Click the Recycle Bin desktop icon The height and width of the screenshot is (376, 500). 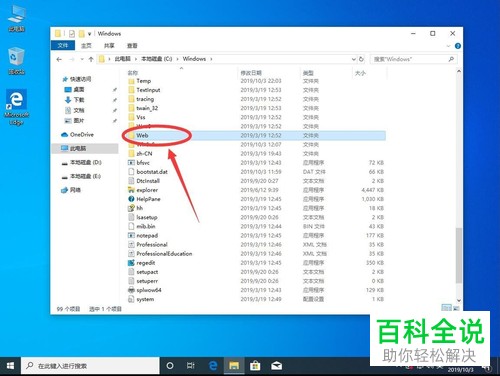point(16,61)
